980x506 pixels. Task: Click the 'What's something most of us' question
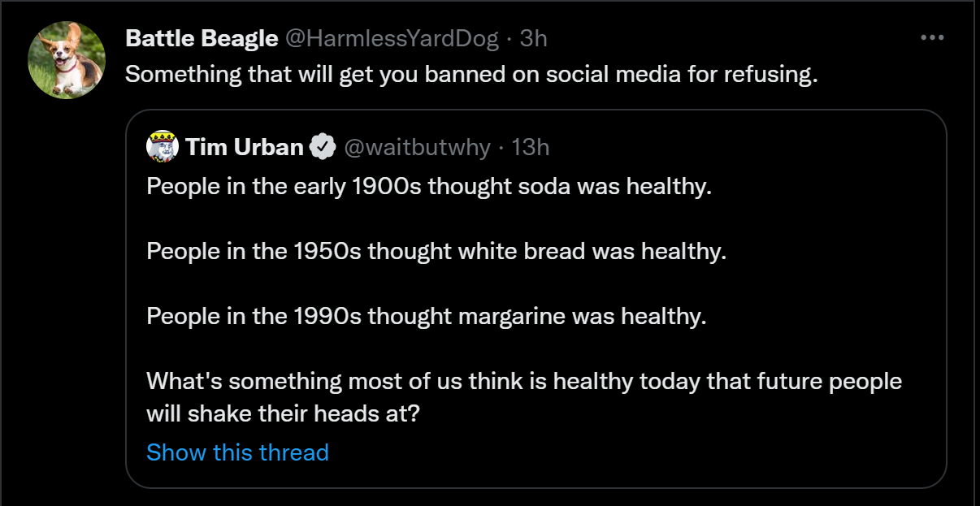pyautogui.click(x=524, y=381)
